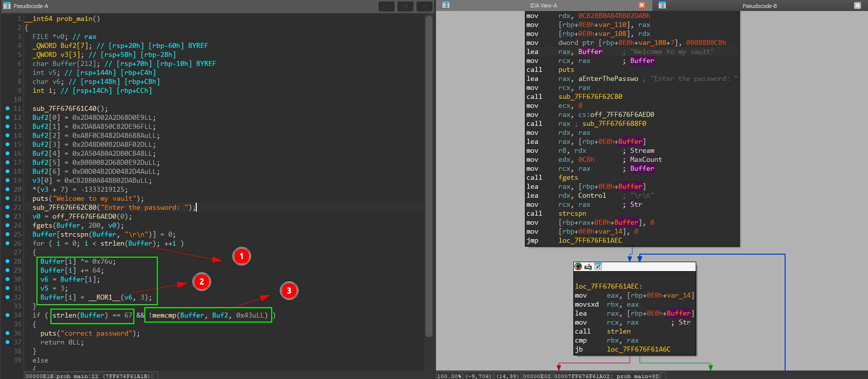868x379 pixels.
Task: Click strlen call in the lower graph node
Action: pyautogui.click(x=619, y=332)
